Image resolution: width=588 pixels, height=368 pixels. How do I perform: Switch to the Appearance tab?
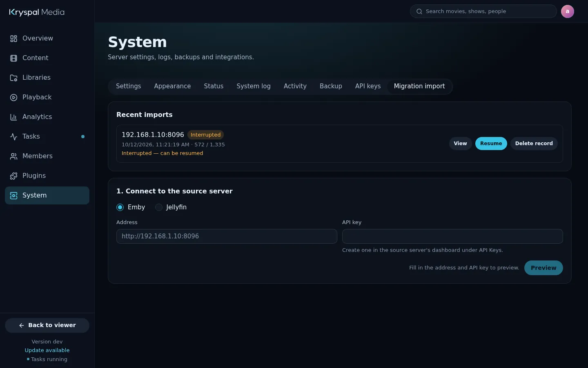pos(172,86)
